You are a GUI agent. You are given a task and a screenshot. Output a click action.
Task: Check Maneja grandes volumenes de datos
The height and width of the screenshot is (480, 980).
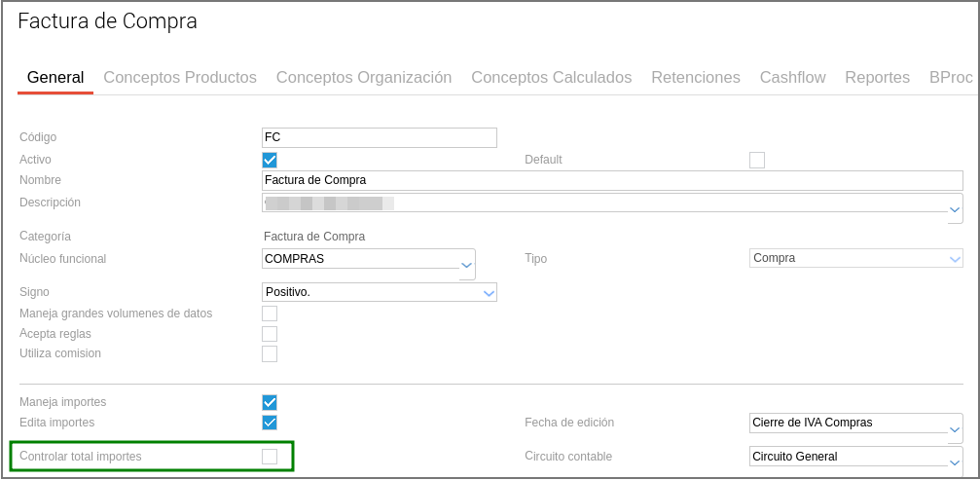point(270,314)
